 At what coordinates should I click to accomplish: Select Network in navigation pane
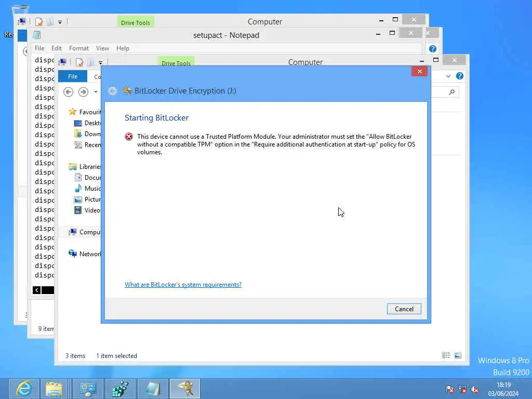click(85, 254)
